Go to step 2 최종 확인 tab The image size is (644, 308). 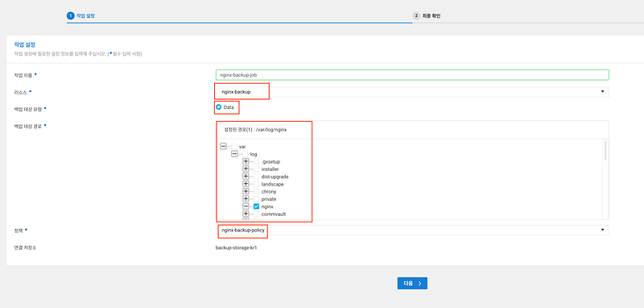(x=427, y=15)
